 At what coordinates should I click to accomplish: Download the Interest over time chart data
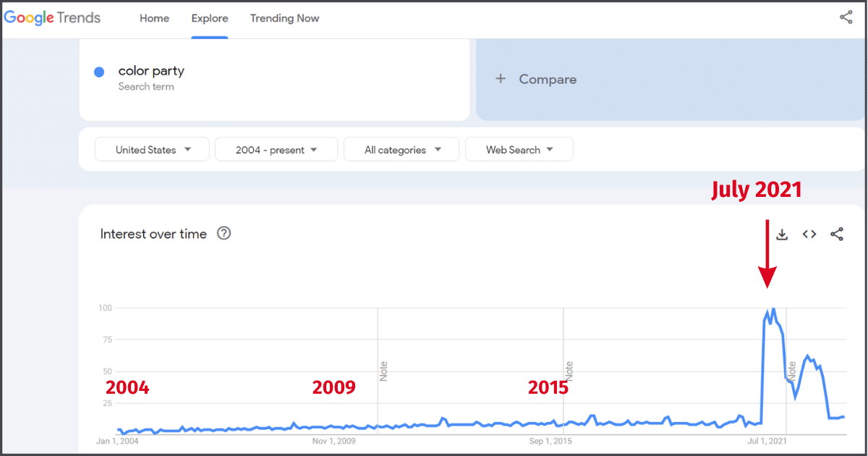[782, 235]
